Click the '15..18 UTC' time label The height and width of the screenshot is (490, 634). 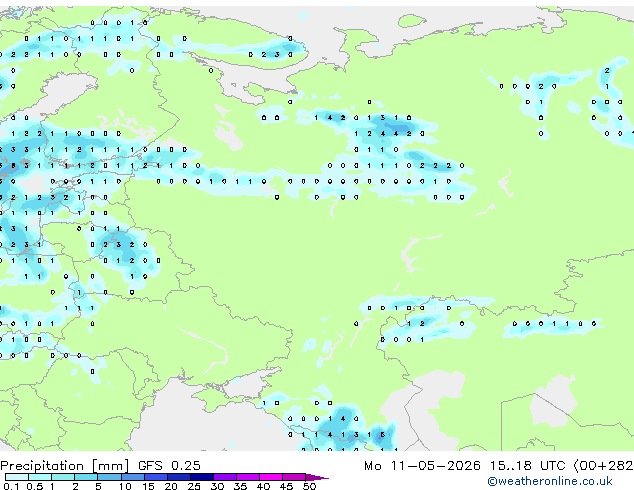(x=527, y=466)
